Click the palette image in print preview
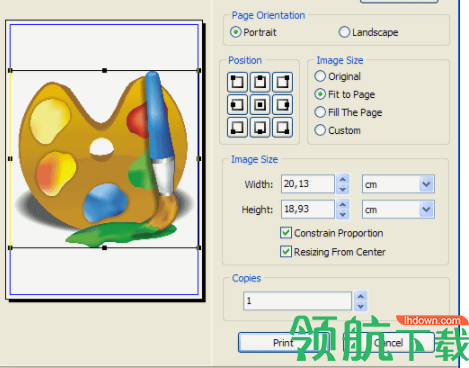 [x=104, y=159]
